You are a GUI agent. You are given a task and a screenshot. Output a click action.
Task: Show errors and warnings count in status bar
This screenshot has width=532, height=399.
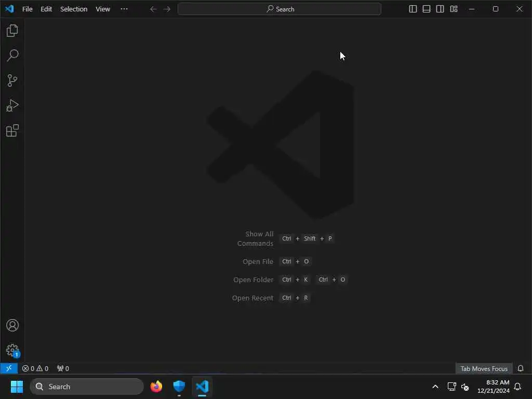35,368
